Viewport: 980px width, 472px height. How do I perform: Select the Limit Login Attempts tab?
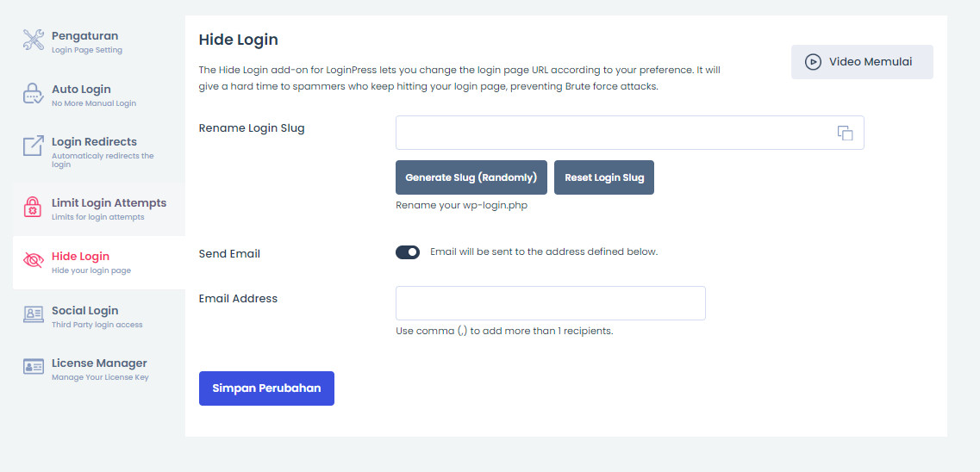[x=109, y=203]
